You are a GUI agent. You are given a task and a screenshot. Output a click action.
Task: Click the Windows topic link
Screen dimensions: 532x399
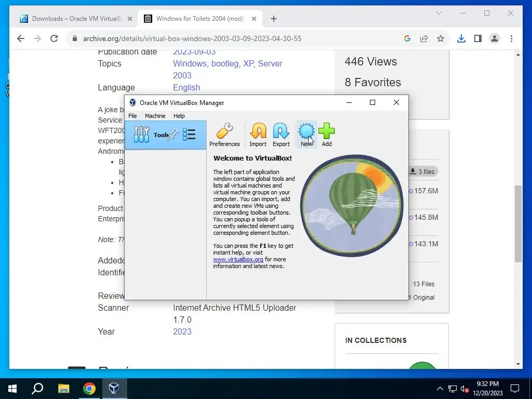190,64
